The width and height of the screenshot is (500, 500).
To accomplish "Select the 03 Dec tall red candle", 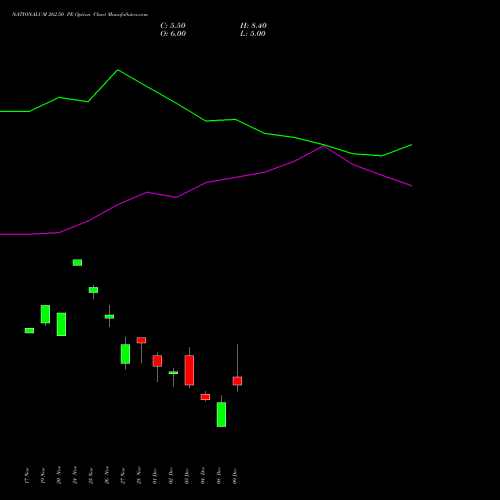I will tap(189, 370).
